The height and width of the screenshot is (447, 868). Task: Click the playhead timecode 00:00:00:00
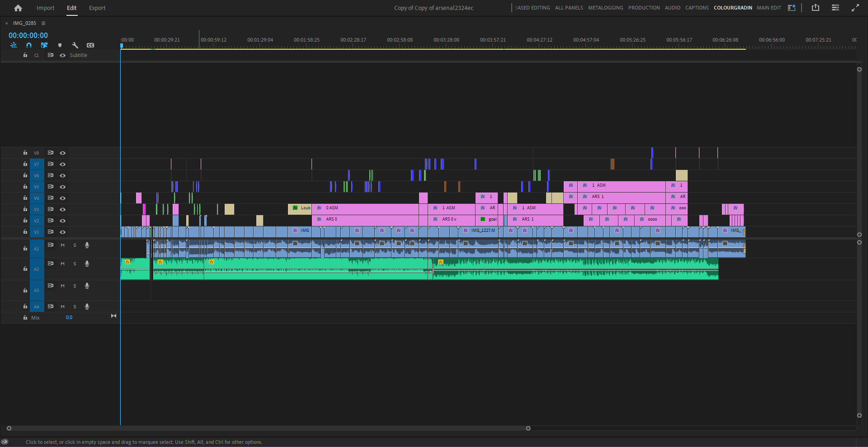pos(28,35)
